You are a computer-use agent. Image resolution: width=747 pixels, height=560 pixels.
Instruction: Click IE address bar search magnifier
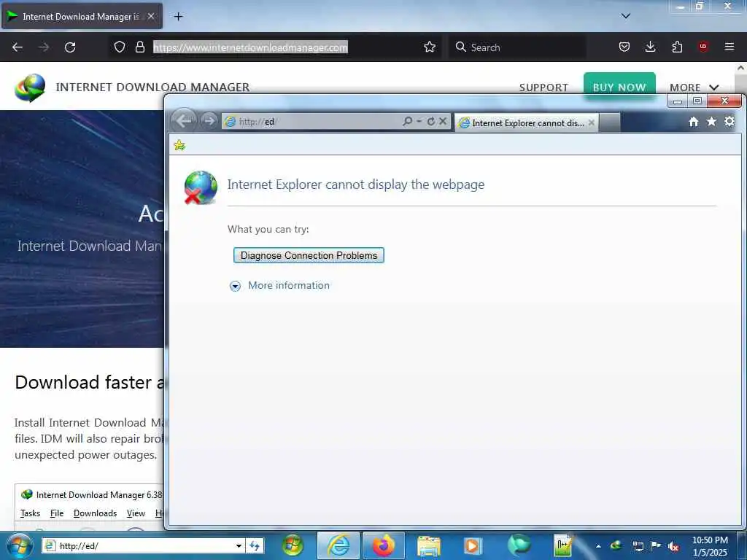click(x=407, y=122)
